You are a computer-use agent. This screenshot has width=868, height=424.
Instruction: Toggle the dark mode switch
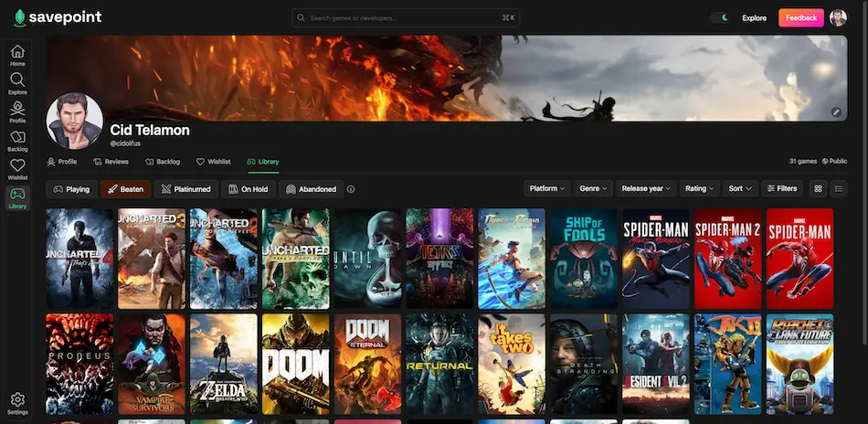(721, 17)
